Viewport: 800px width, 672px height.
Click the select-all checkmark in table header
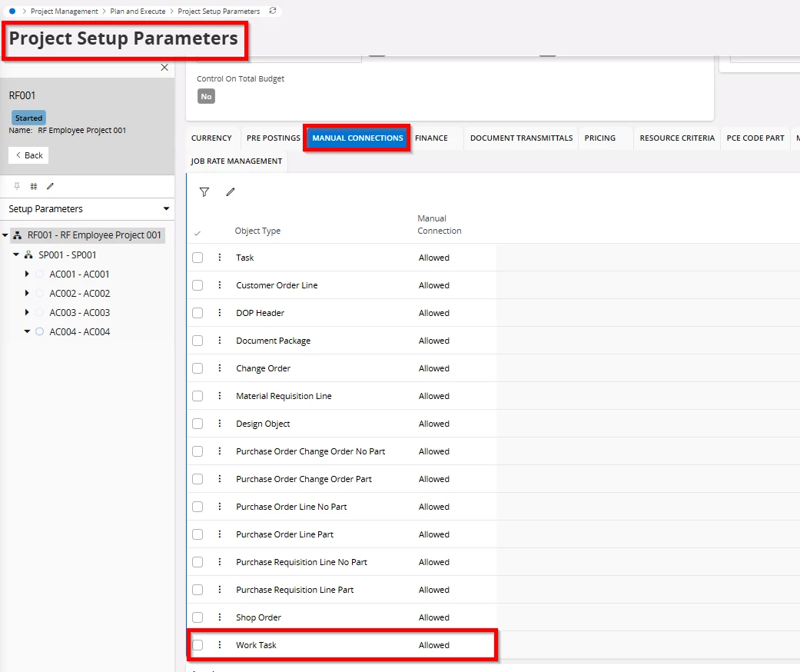(x=198, y=234)
